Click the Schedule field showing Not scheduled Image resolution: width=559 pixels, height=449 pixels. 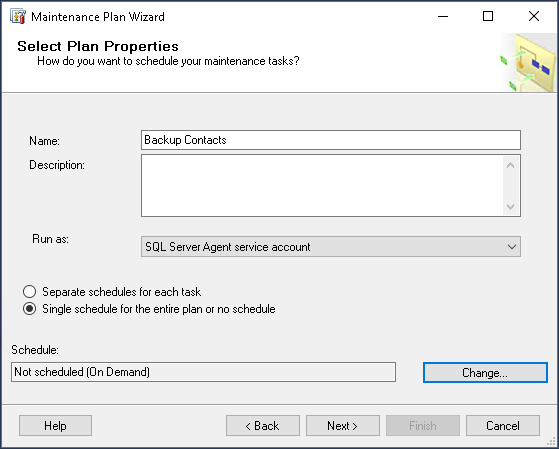(203, 372)
